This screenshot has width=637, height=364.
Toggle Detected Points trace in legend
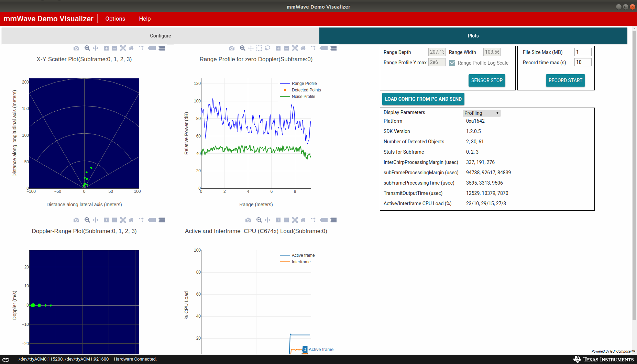[300, 90]
